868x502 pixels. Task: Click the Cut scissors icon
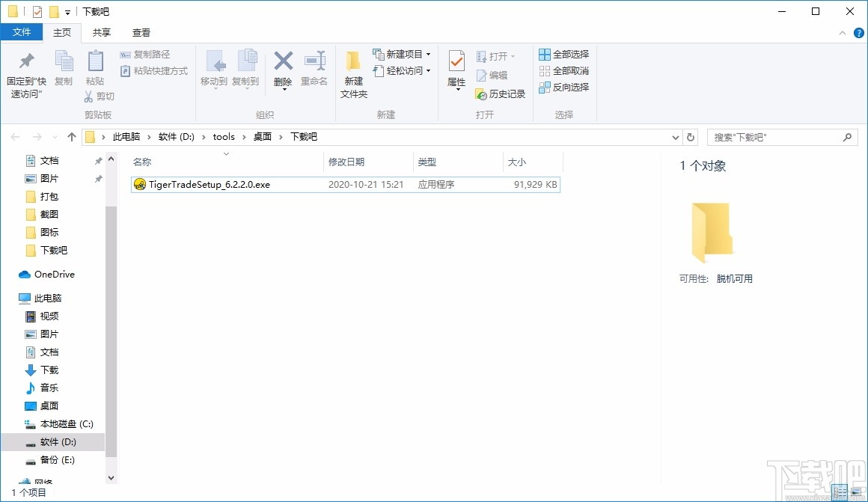click(x=88, y=97)
